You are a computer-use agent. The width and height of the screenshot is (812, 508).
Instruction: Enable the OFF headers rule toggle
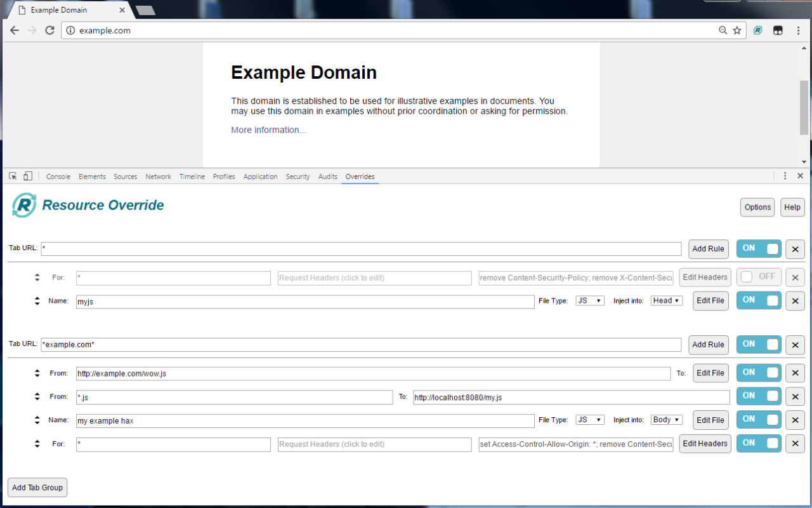click(759, 277)
